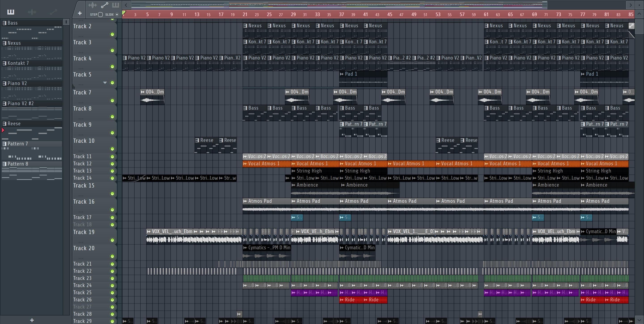Click the green playhead marker at bar 1

pos(124,13)
